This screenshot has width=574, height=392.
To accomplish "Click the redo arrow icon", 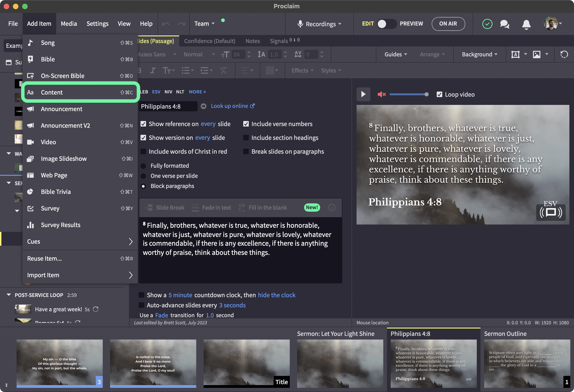I will 182,24.
